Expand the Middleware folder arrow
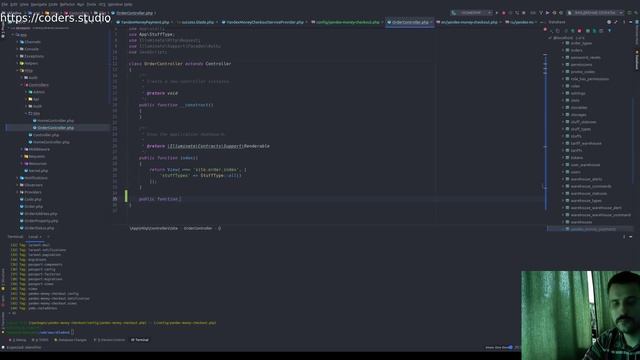 (22, 149)
